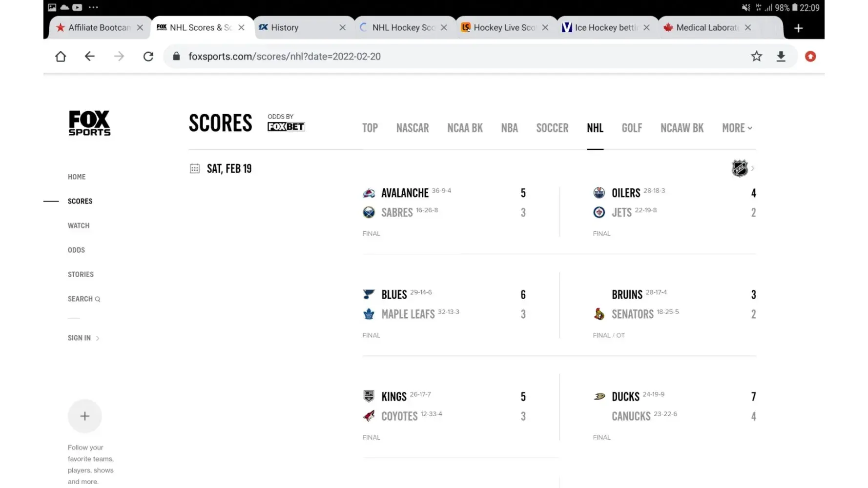
Task: Open ODDS in sidebar
Action: (76, 250)
